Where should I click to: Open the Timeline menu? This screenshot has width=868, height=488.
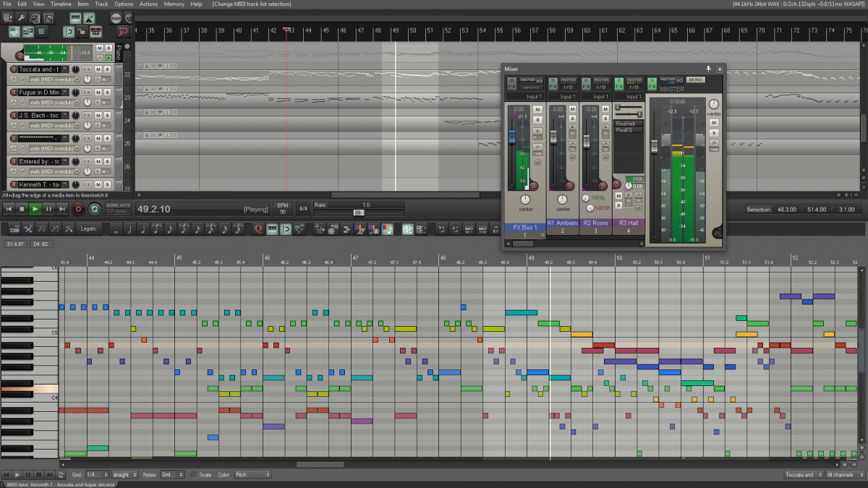[x=61, y=4]
